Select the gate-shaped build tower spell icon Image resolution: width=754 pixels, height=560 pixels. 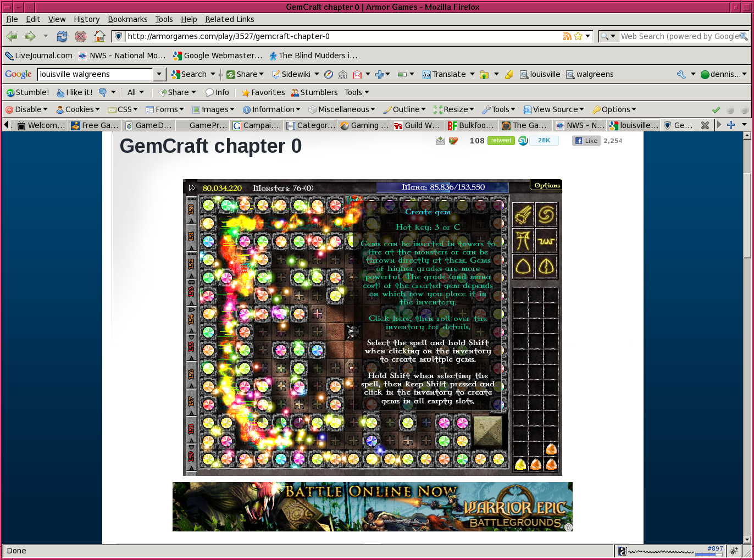[523, 241]
